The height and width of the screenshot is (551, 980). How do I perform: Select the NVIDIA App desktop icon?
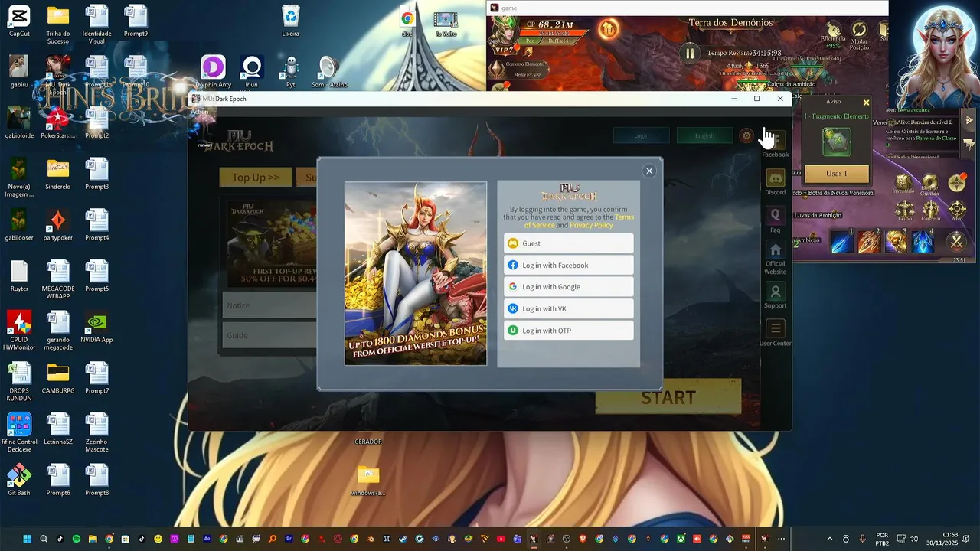96,328
